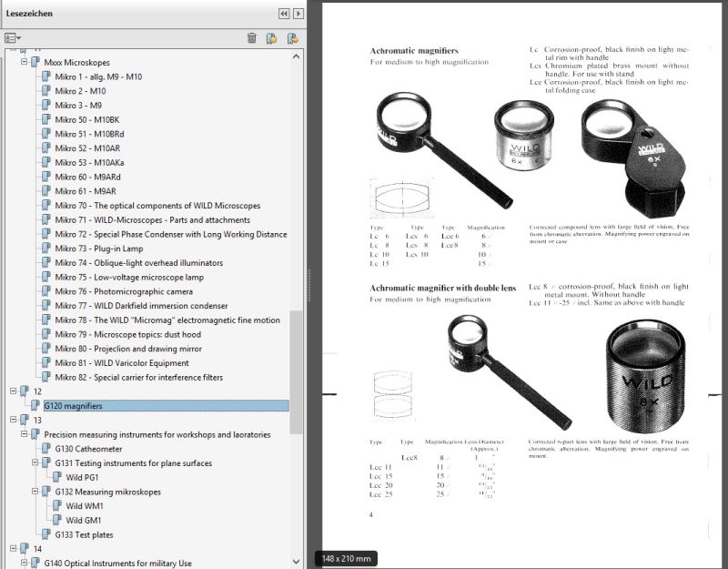This screenshot has width=728, height=569.
Task: Open bookmark Mikro 70 optical components
Action: tap(157, 206)
